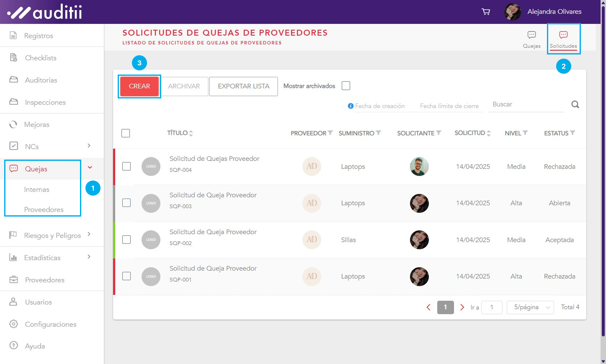Open the shopping cart icon

click(486, 12)
